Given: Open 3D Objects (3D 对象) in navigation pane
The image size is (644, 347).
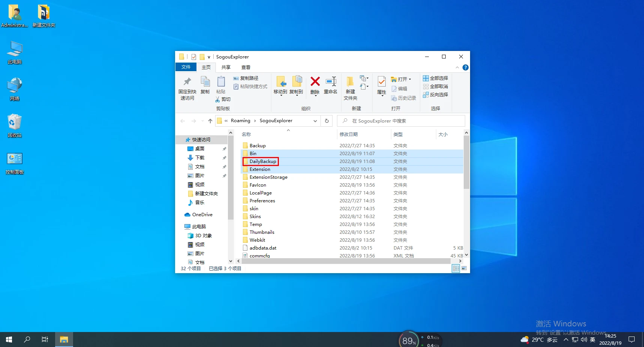Looking at the screenshot, I should [x=204, y=236].
